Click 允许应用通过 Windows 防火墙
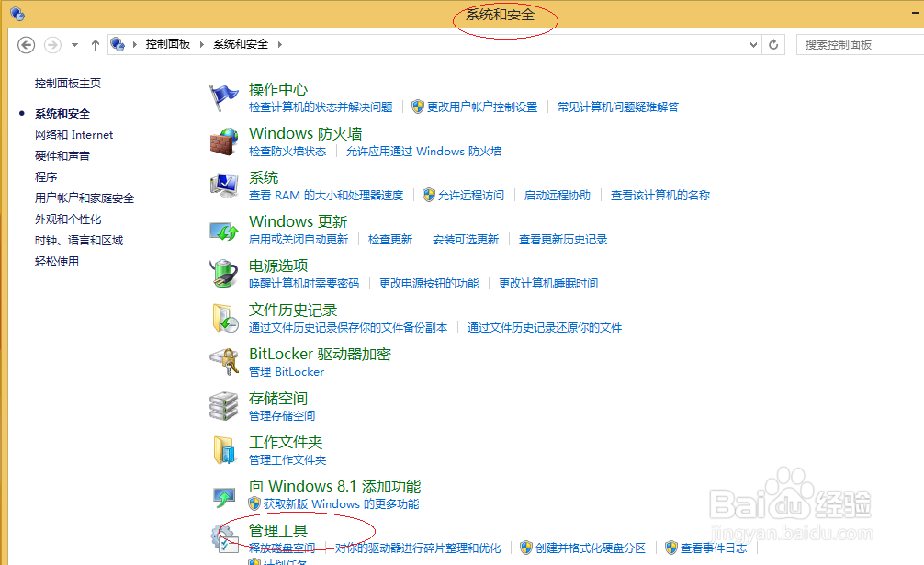Image resolution: width=924 pixels, height=565 pixels. click(423, 151)
